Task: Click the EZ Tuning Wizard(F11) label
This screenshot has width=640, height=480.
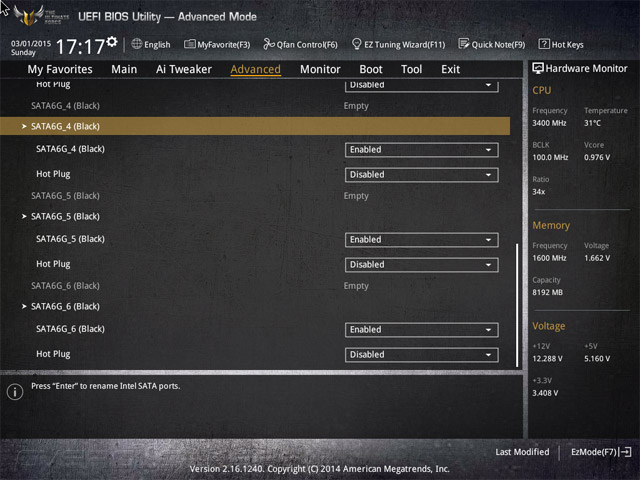Action: pyautogui.click(x=404, y=44)
